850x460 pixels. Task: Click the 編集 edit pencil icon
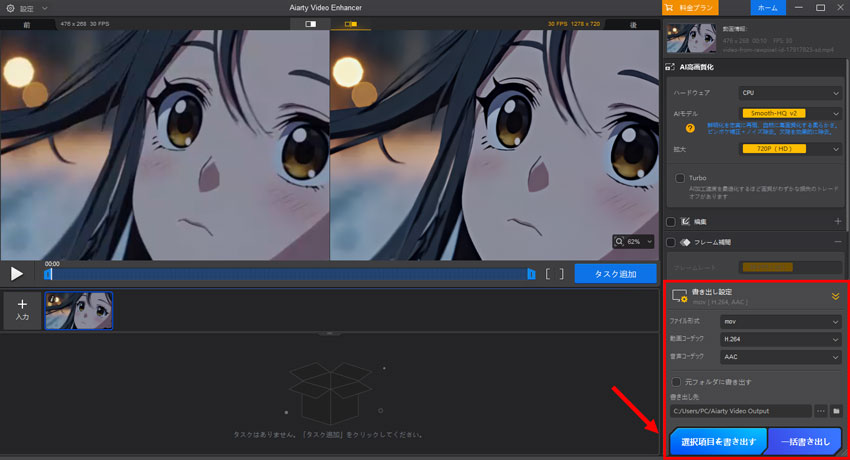[x=685, y=221]
